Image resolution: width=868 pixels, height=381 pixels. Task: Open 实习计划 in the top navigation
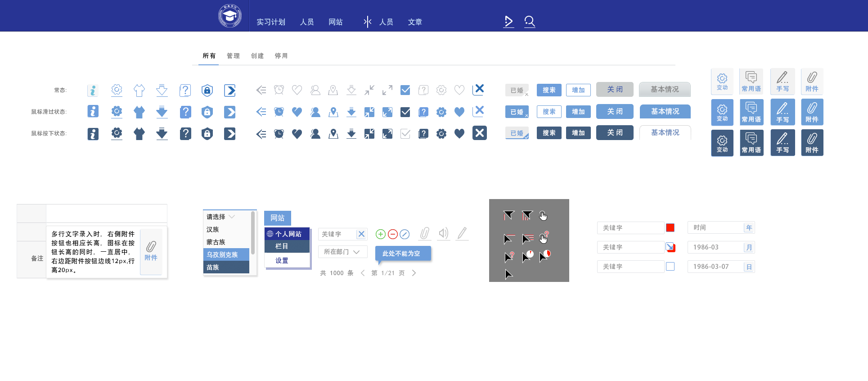tap(271, 22)
